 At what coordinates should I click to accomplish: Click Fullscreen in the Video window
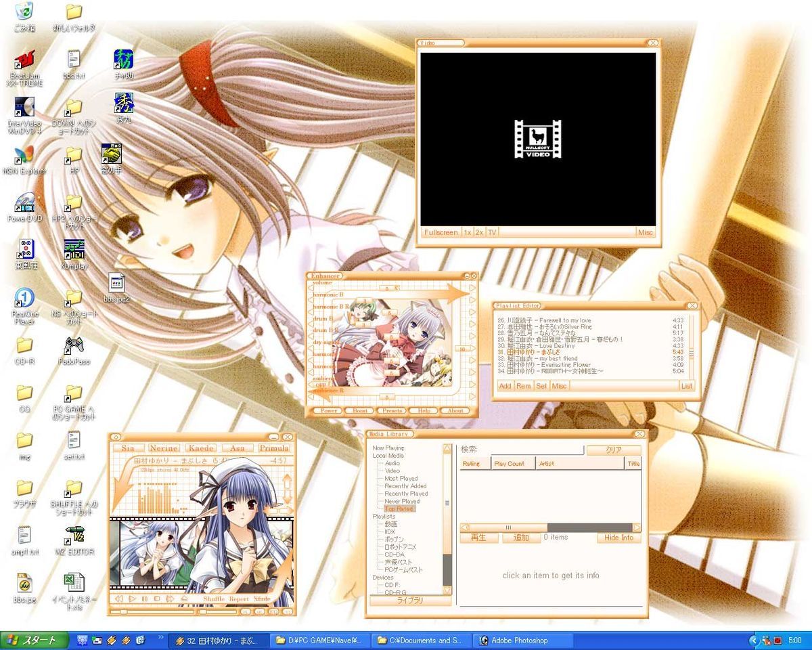point(441,232)
